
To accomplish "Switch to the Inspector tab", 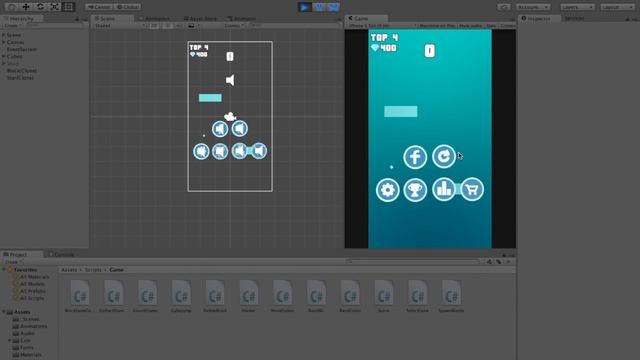I will [538, 19].
